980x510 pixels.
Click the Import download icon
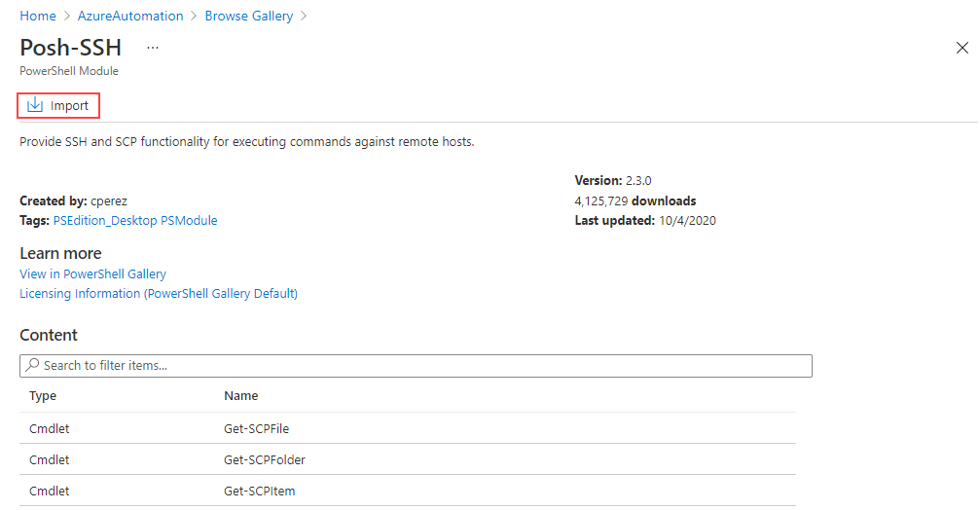(35, 105)
